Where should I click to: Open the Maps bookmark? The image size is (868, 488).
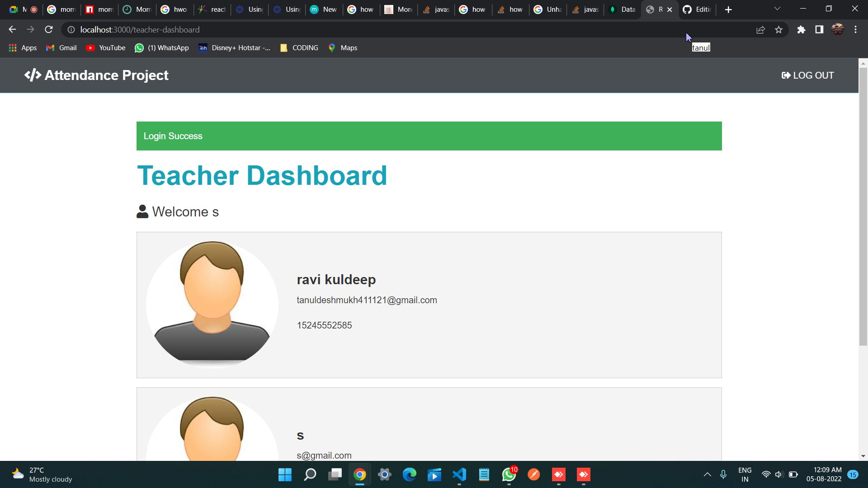(342, 47)
